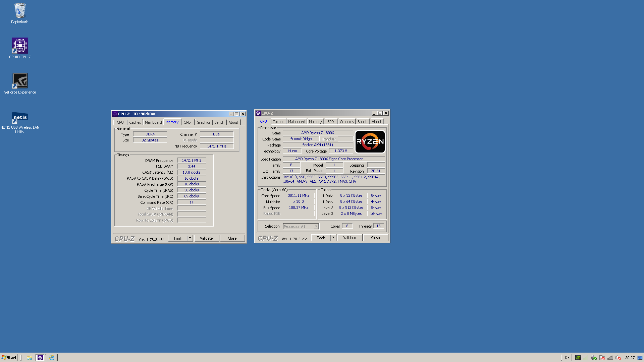644x362 pixels.
Task: Click the Name field AMD Ryzen 7 1800X
Action: [x=318, y=133]
